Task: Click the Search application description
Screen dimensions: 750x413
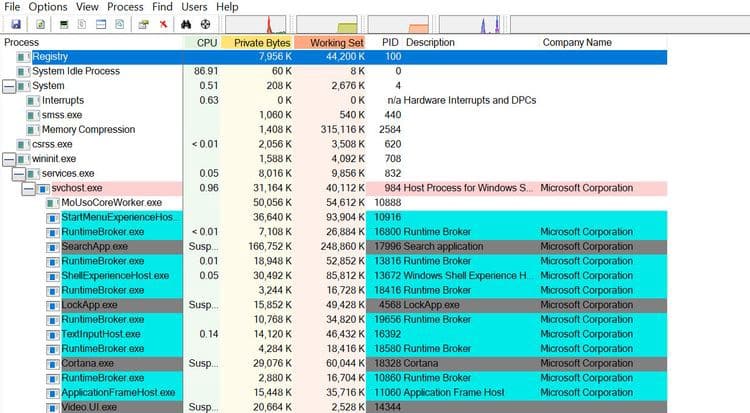Action: coord(443,246)
